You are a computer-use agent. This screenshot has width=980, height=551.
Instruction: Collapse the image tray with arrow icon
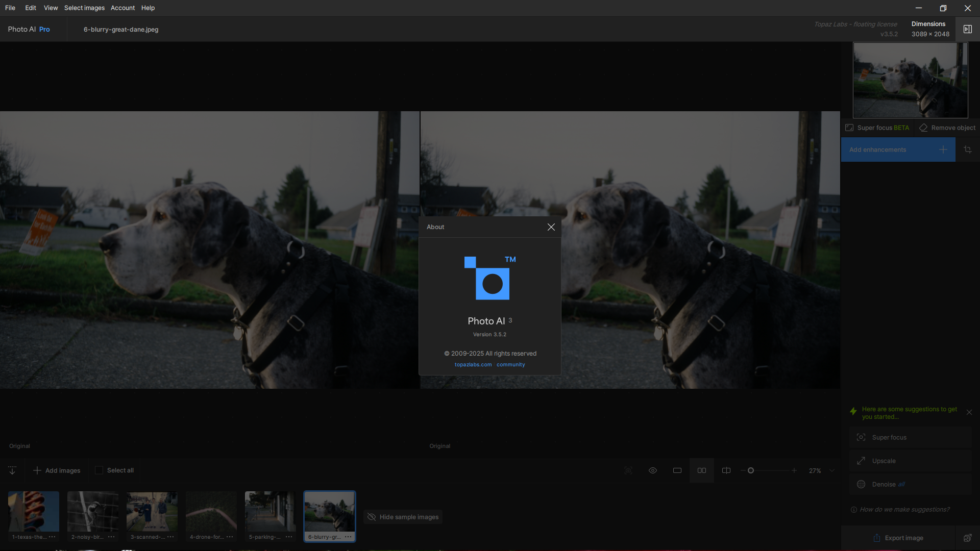(x=12, y=470)
